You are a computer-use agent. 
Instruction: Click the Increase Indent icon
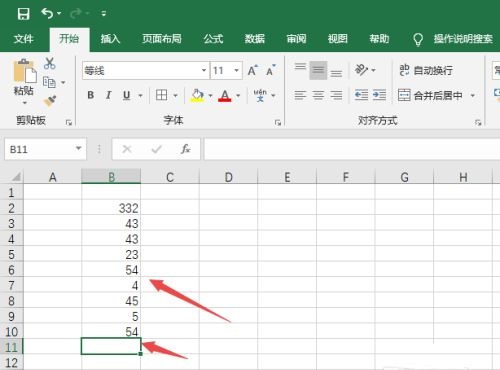coord(379,95)
